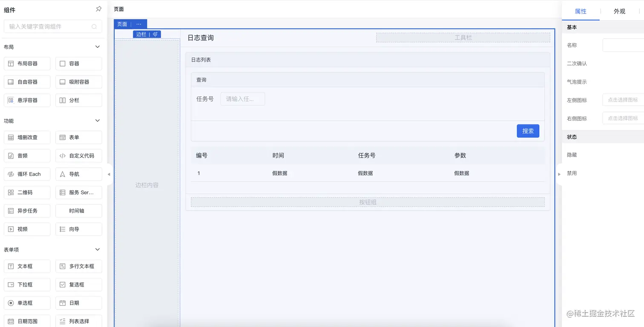Click the 日志列表 panel header
The width and height of the screenshot is (644, 327).
point(368,60)
